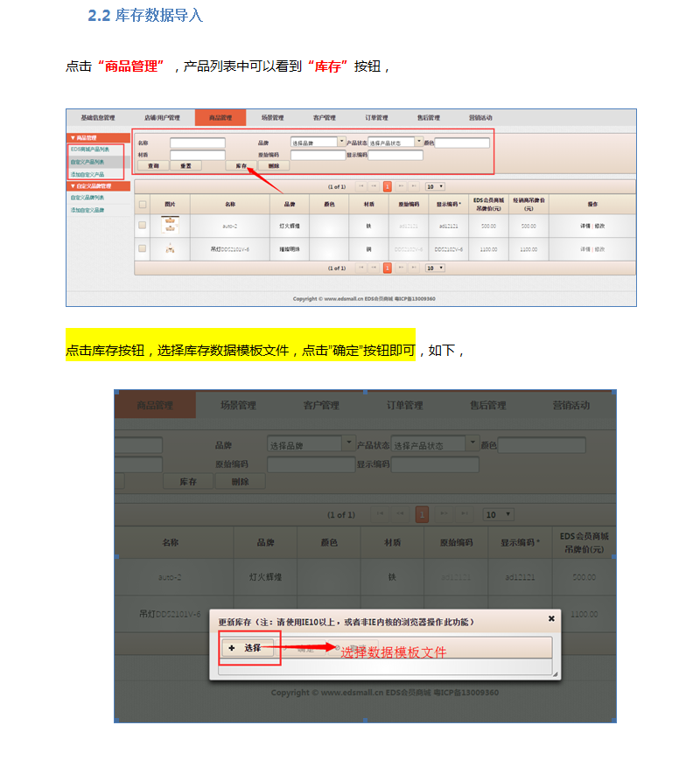Select 营销活动 tab in the upper screenshot
This screenshot has height=760, width=700.
(x=480, y=118)
